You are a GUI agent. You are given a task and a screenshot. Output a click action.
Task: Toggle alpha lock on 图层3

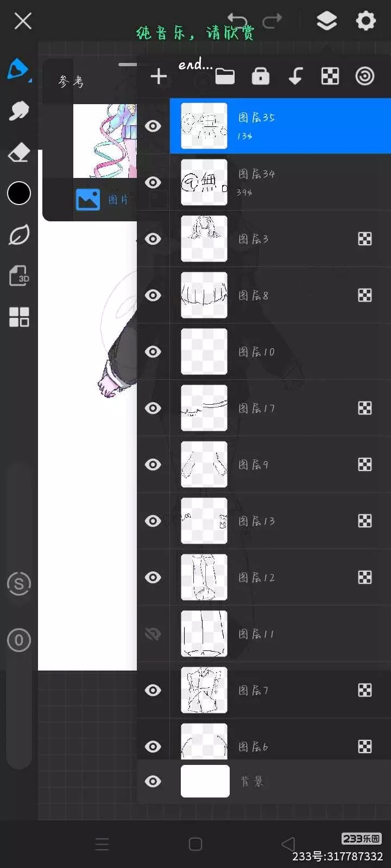click(365, 239)
